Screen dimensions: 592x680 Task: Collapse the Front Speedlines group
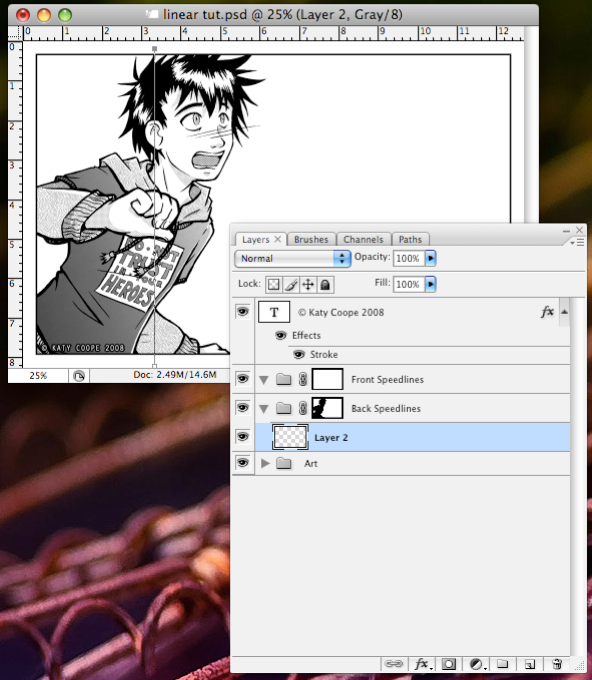coord(264,380)
